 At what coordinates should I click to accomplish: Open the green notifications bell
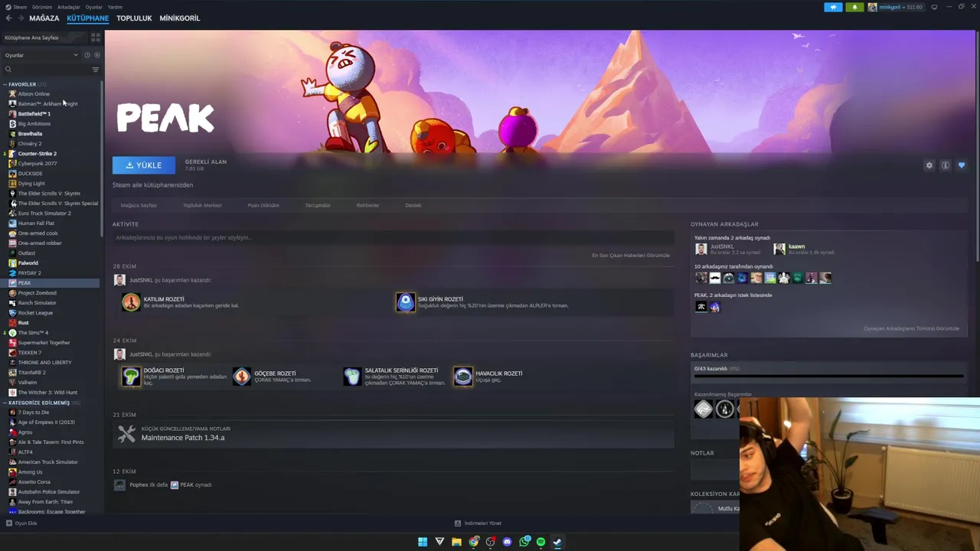[x=854, y=7]
